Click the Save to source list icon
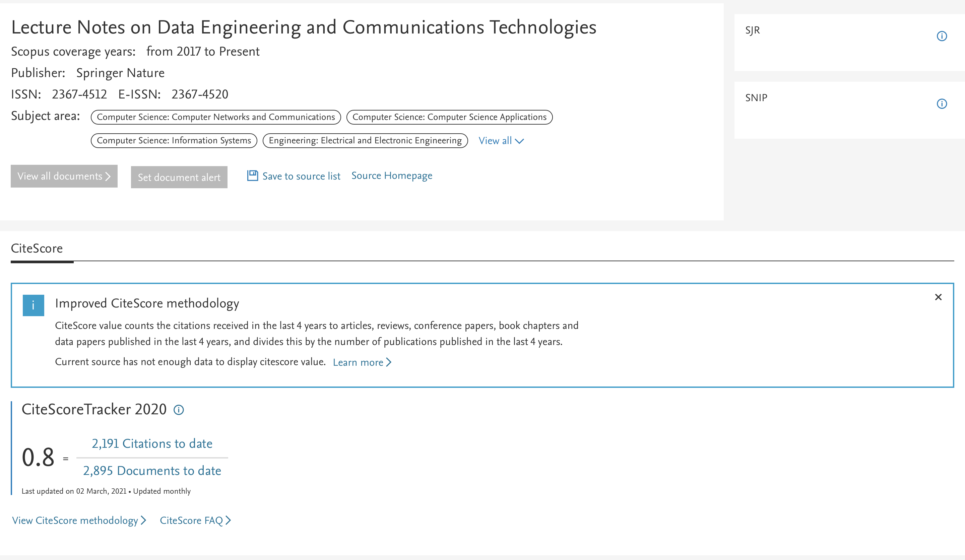 tap(252, 175)
